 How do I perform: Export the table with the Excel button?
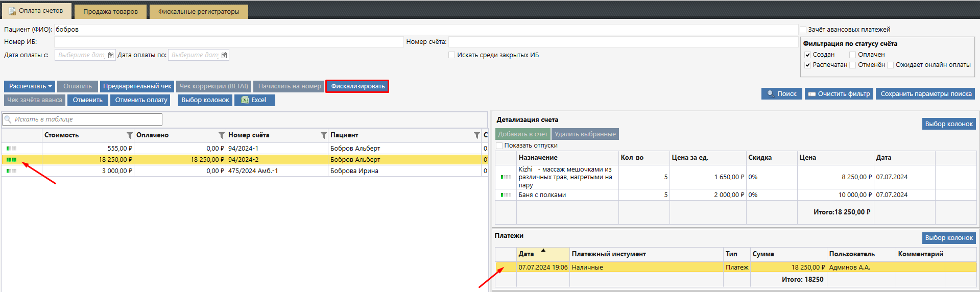254,100
